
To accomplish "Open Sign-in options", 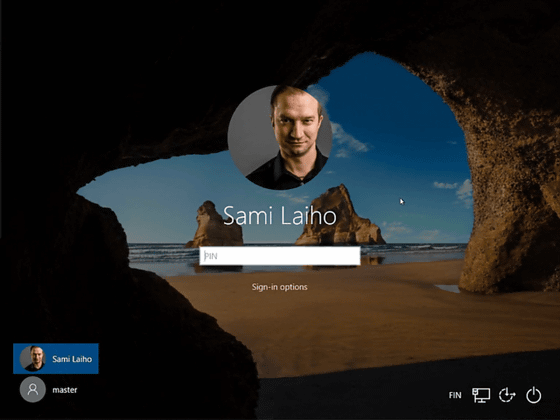I will (280, 287).
